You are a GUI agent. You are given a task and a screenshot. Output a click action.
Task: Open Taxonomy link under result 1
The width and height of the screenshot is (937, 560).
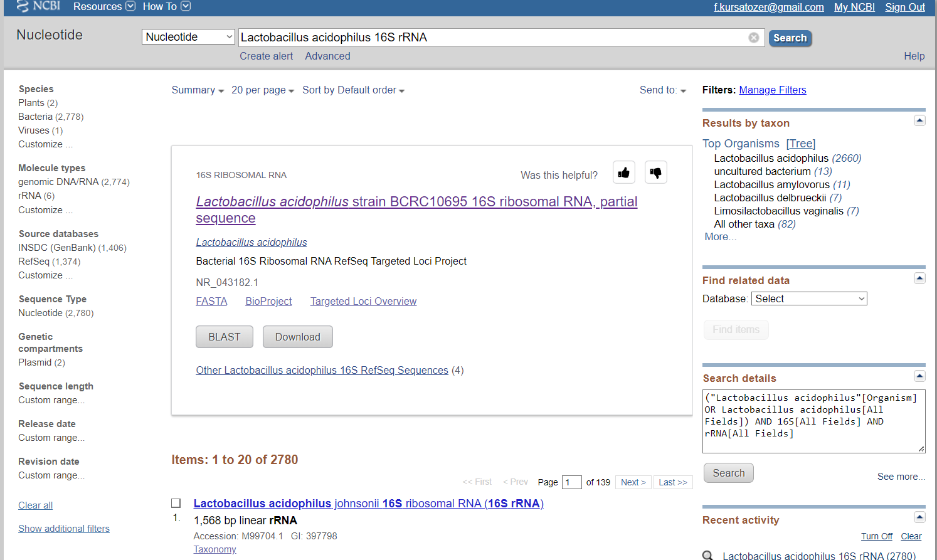pos(214,549)
